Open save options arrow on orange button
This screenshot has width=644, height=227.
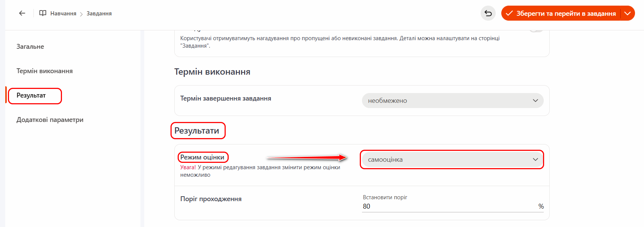click(x=627, y=14)
